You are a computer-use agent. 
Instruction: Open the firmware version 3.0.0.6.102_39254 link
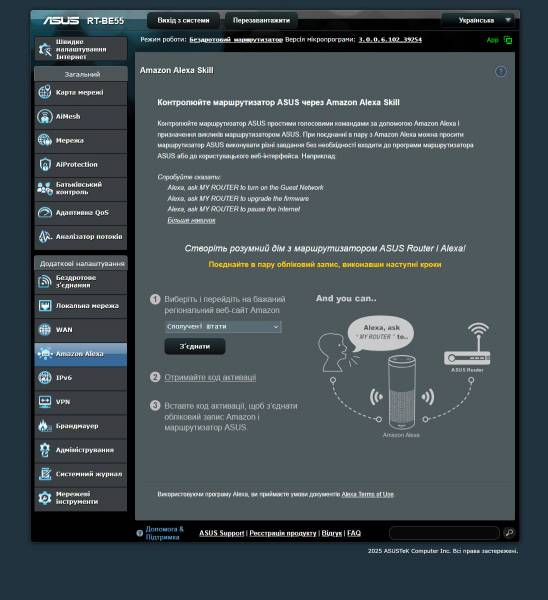[x=390, y=39]
